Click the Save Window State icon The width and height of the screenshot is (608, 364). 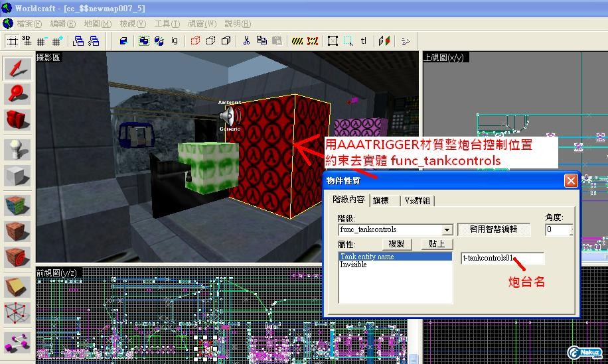94,41
